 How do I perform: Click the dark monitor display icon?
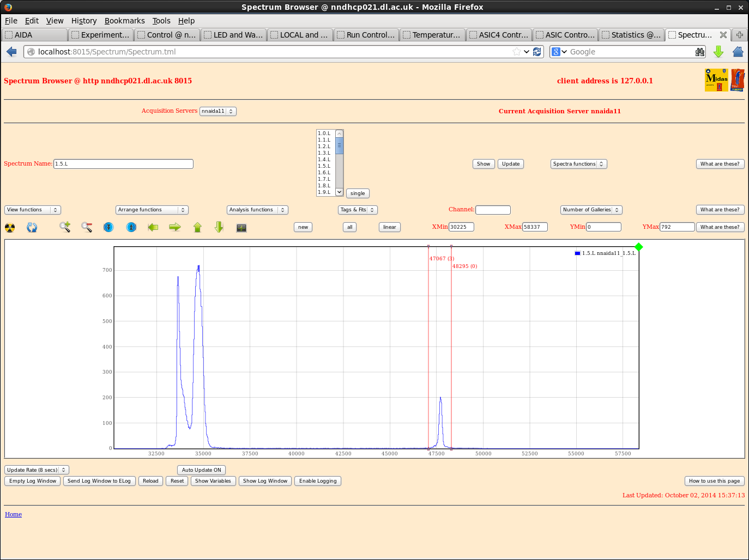coord(241,228)
